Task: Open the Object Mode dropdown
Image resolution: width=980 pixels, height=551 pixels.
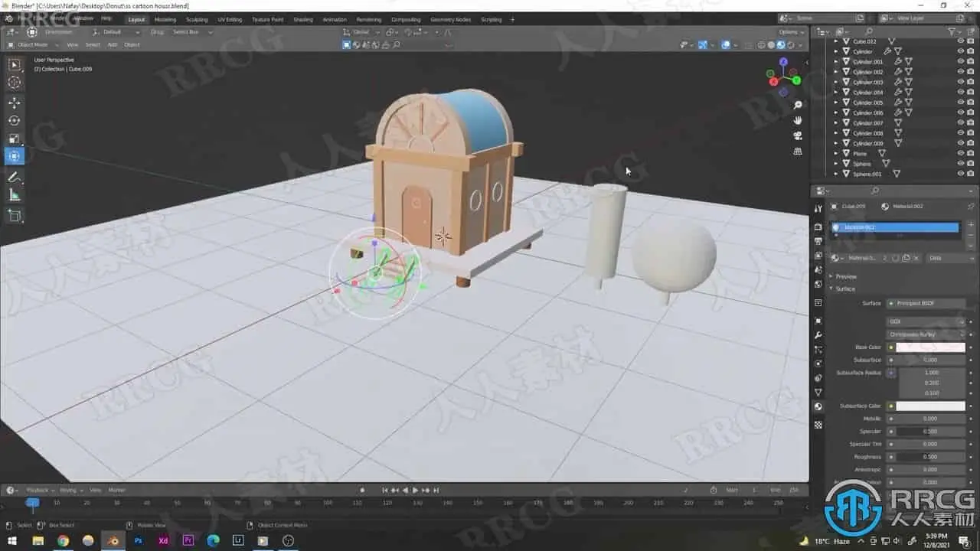Action: tap(34, 44)
